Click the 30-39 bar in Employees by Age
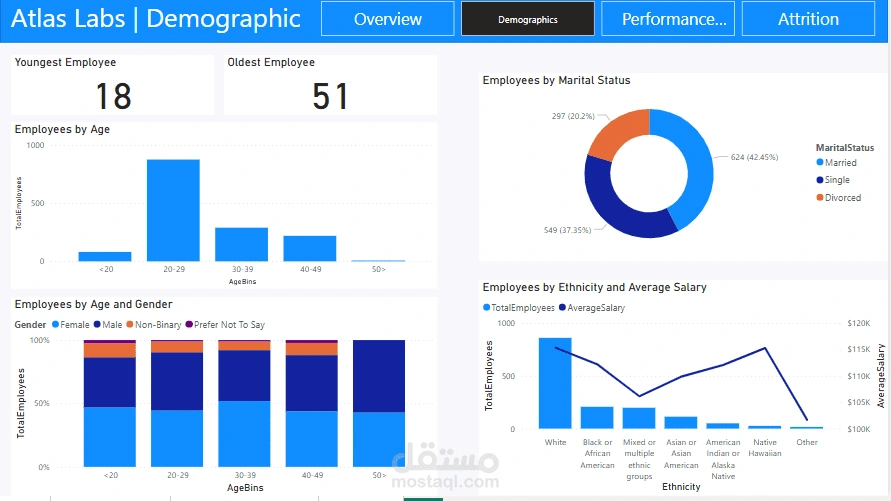 [242, 244]
